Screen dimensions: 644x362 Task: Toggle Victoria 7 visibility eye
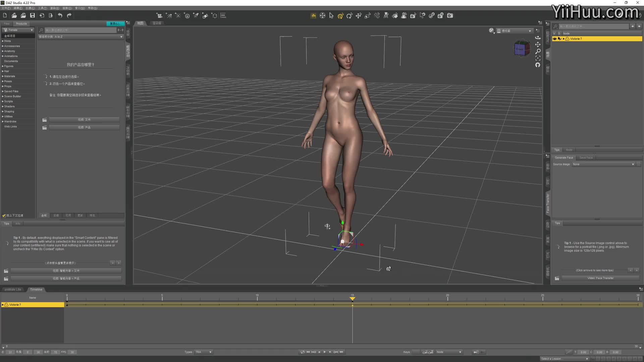[555, 39]
